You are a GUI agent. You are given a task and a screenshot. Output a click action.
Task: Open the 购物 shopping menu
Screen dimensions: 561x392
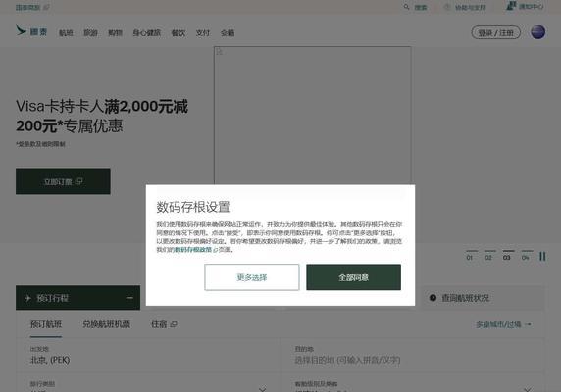115,33
